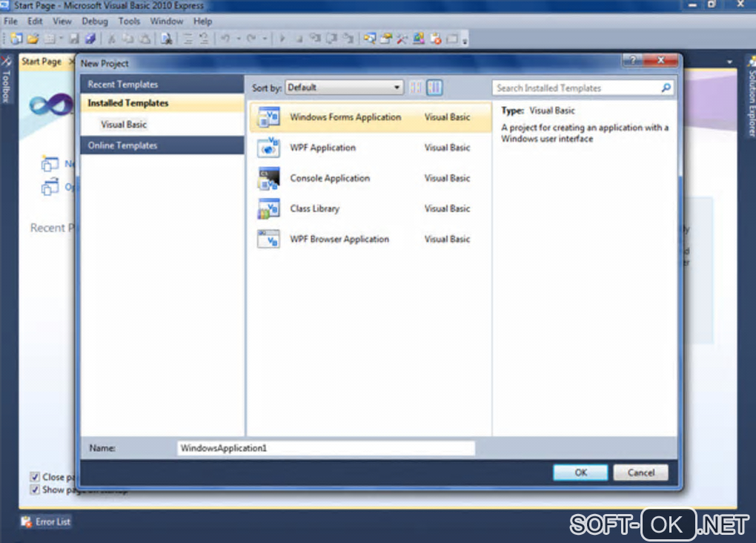
Task: Click the Start Debugging play icon
Action: tap(282, 39)
